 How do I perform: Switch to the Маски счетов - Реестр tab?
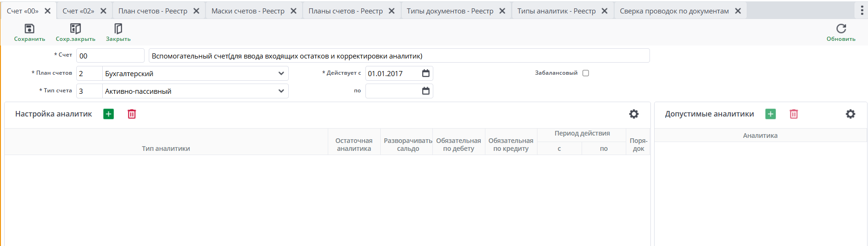[x=248, y=11]
